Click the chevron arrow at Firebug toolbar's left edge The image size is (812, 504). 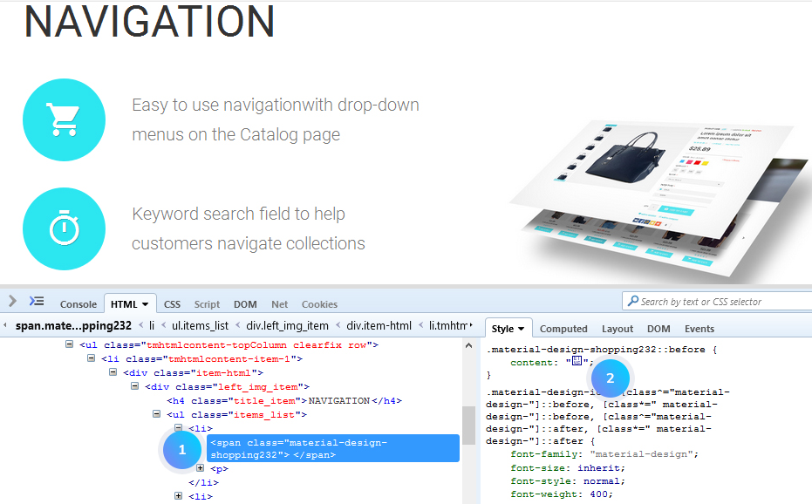click(x=11, y=303)
